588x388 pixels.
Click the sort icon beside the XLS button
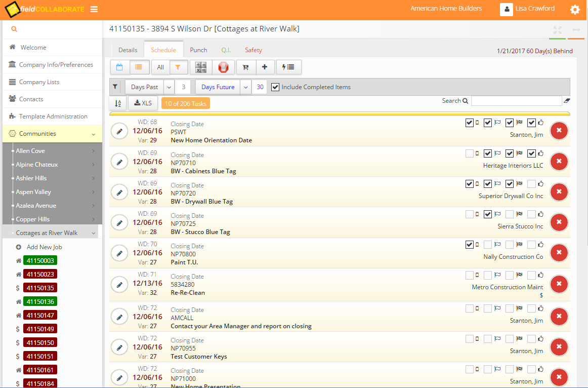point(118,103)
